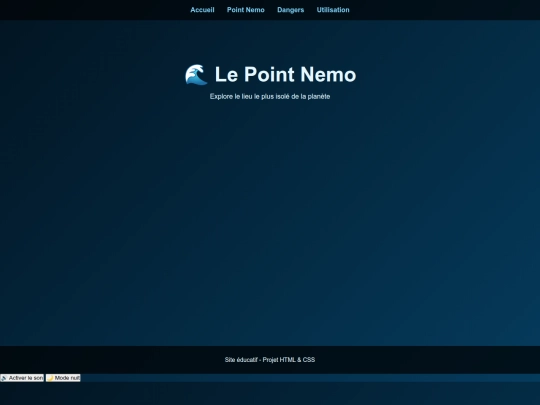Viewport: 540px width, 405px height.
Task: Click the wave emoji beside the title
Action: [196, 74]
